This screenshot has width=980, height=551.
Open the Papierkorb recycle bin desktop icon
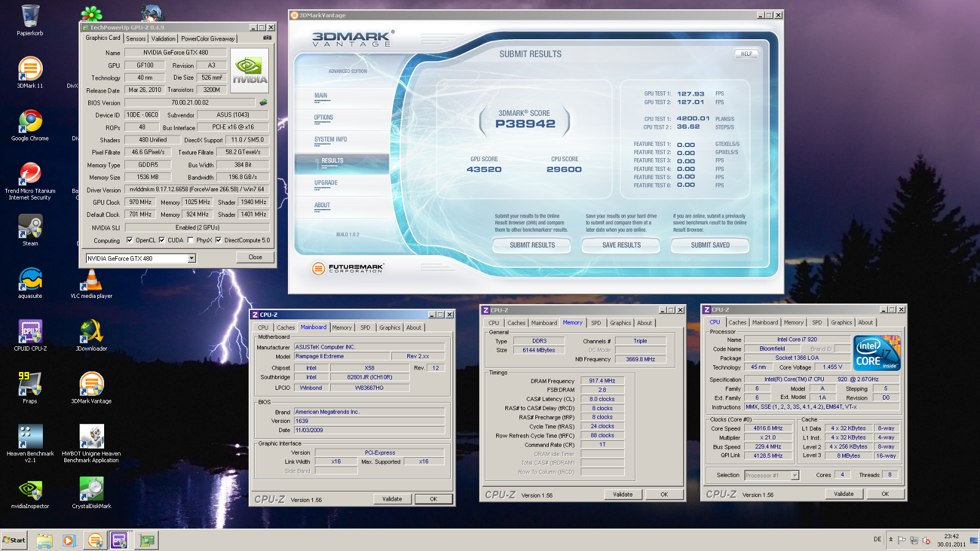click(30, 20)
